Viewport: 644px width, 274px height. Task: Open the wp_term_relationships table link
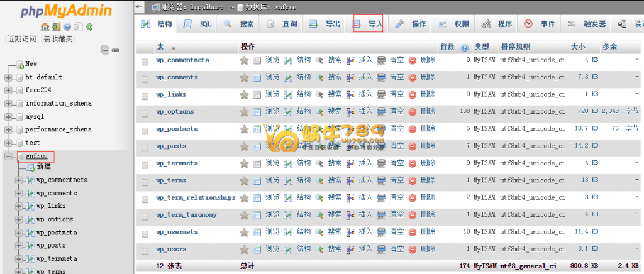tap(196, 197)
